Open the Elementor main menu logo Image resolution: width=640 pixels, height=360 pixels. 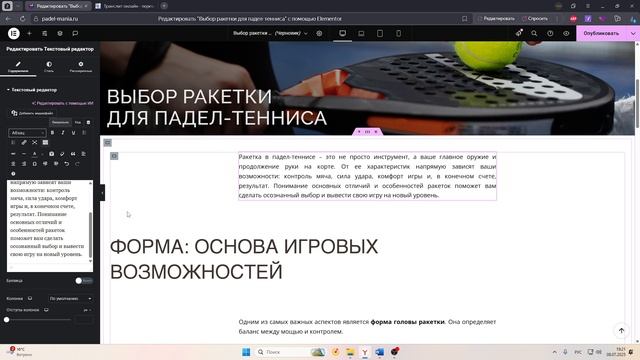click(x=13, y=33)
